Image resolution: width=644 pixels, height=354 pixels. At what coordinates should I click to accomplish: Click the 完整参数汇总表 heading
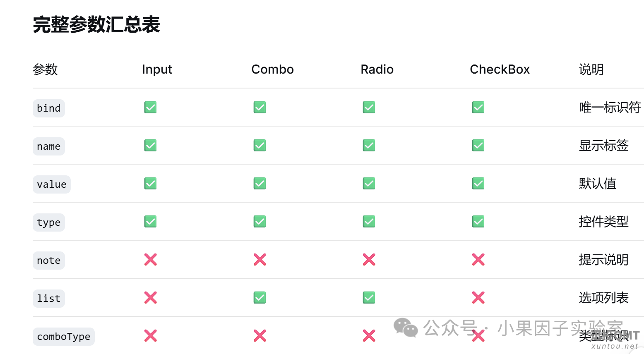(x=96, y=24)
